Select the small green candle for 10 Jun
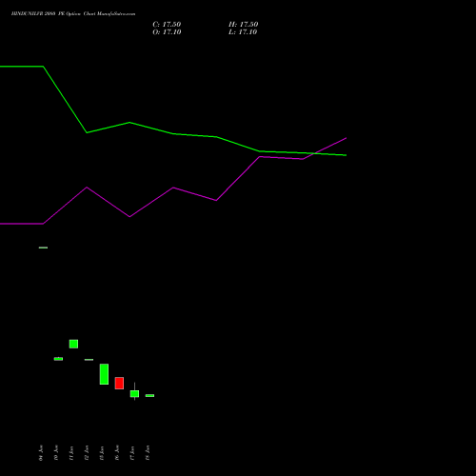The width and height of the screenshot is (476, 476). (58, 359)
